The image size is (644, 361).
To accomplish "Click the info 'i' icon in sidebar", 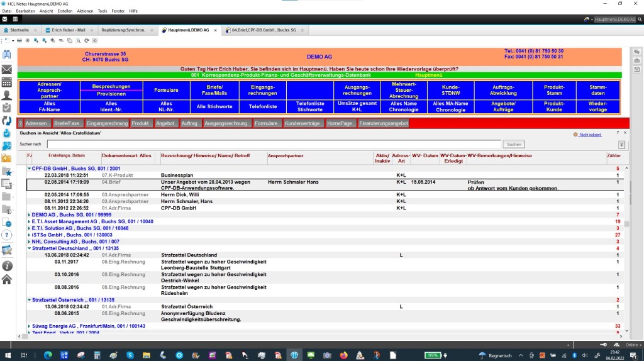I will (x=7, y=266).
